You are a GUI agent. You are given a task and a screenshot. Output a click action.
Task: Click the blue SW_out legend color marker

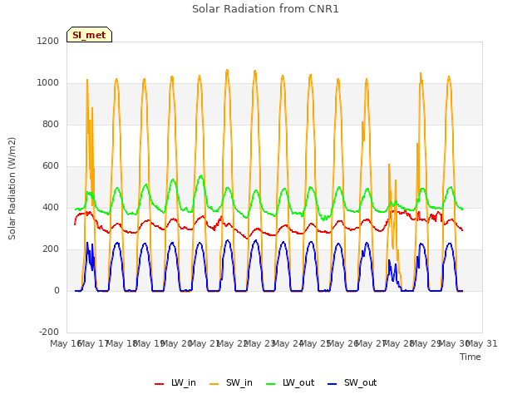pyautogui.click(x=332, y=384)
